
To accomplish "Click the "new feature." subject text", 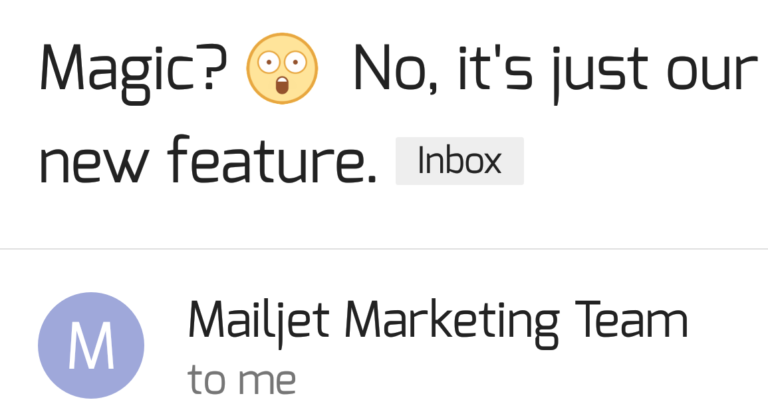I will pyautogui.click(x=208, y=160).
